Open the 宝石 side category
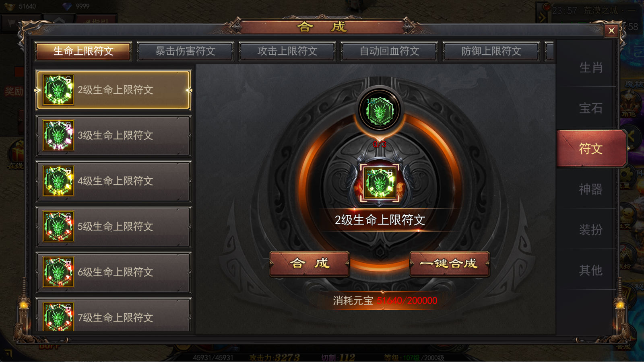The height and width of the screenshot is (362, 644). (x=590, y=108)
